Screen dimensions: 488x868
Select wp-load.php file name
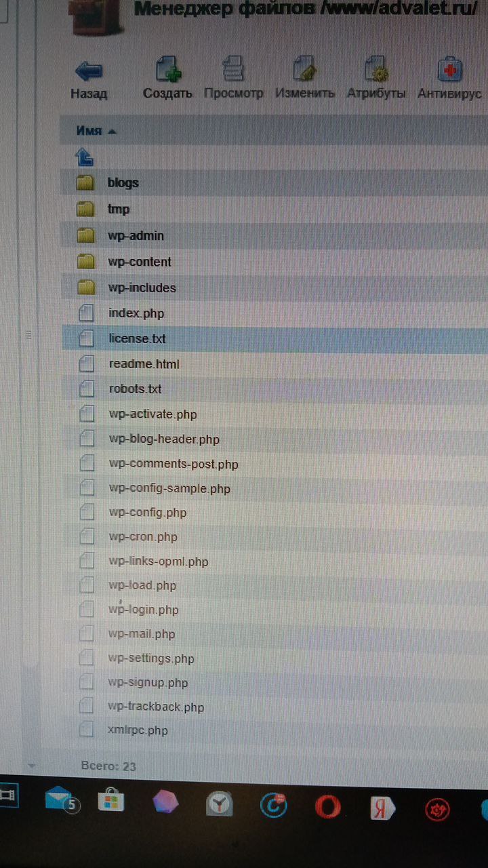pos(142,585)
